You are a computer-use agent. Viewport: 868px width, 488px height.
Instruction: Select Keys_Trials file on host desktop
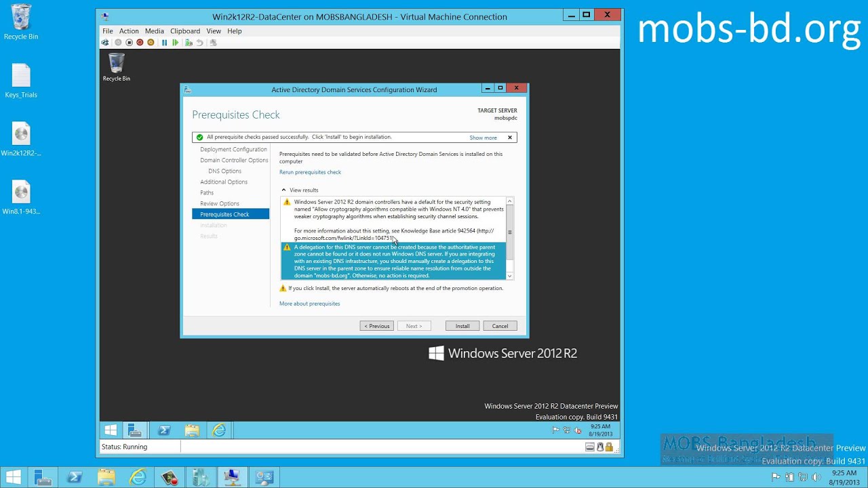pyautogui.click(x=21, y=81)
